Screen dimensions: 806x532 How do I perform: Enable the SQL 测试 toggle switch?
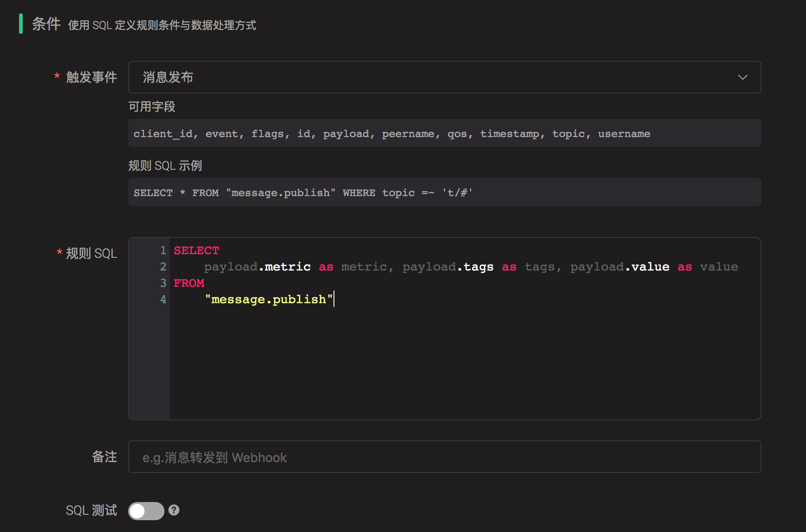146,511
